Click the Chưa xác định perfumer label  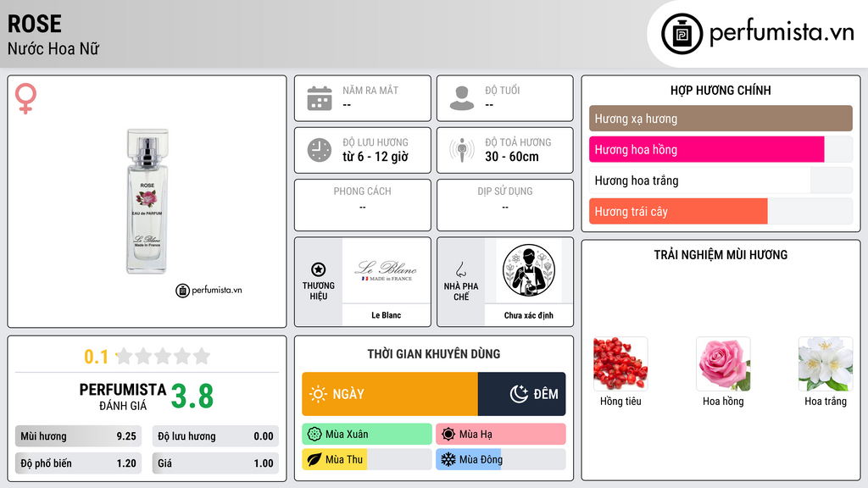tap(529, 315)
